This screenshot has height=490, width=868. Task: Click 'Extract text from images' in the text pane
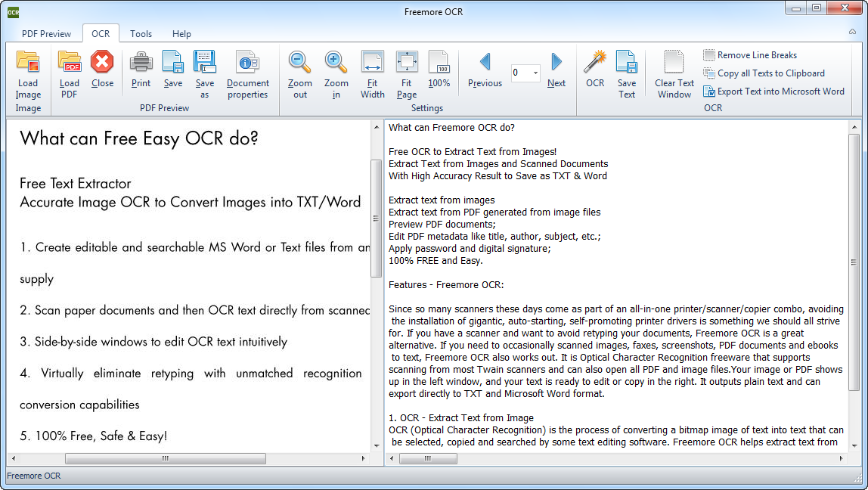point(442,200)
